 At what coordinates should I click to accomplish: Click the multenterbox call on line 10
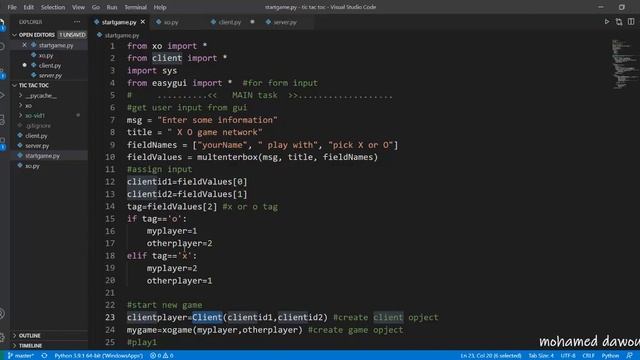tap(227, 157)
